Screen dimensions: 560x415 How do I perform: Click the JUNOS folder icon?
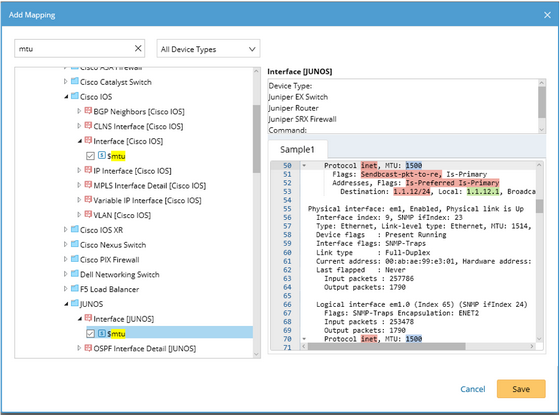(x=75, y=303)
